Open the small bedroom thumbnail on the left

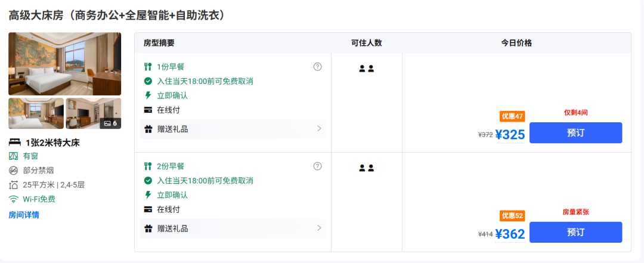click(x=36, y=113)
